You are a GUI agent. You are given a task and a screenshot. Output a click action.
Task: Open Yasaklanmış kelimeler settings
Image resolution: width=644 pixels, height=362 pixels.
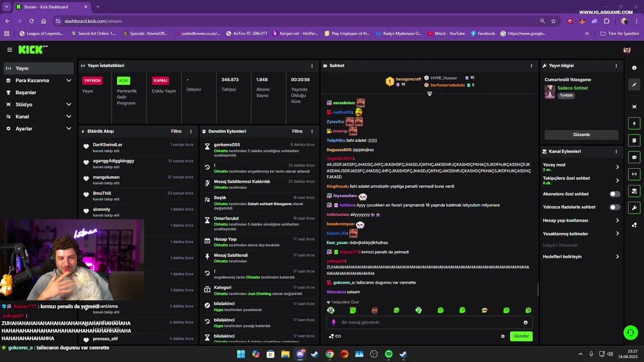click(x=581, y=234)
